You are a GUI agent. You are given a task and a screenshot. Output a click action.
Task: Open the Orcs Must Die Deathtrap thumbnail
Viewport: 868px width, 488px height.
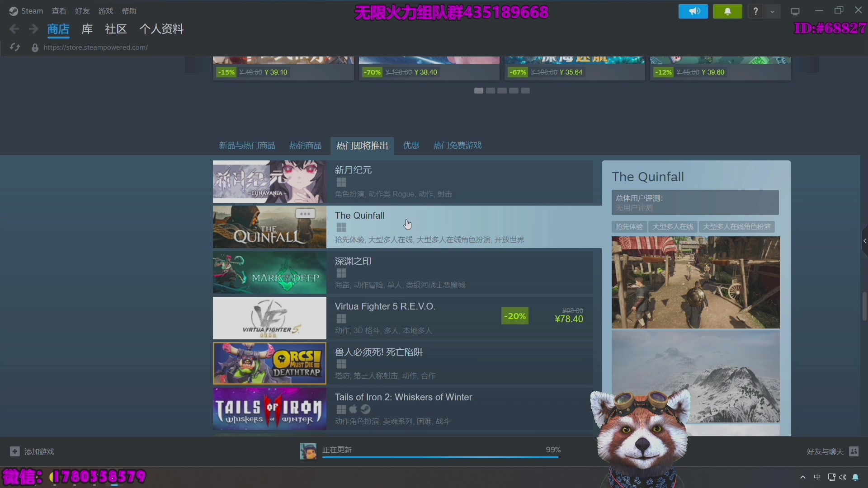(x=269, y=363)
